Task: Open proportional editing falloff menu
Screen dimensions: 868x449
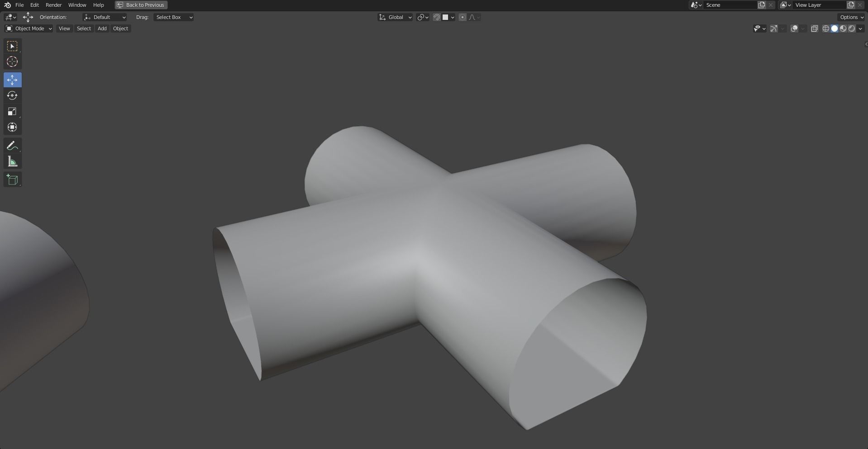Action: pos(474,17)
